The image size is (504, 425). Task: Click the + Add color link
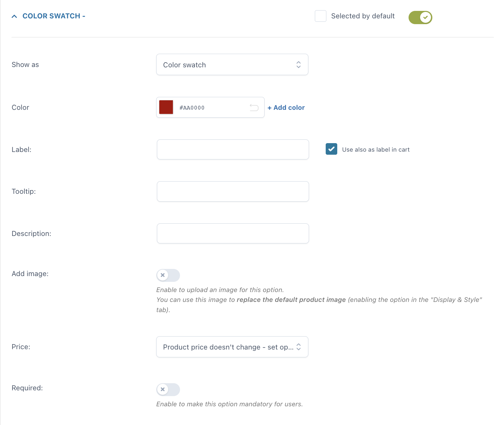[286, 107]
